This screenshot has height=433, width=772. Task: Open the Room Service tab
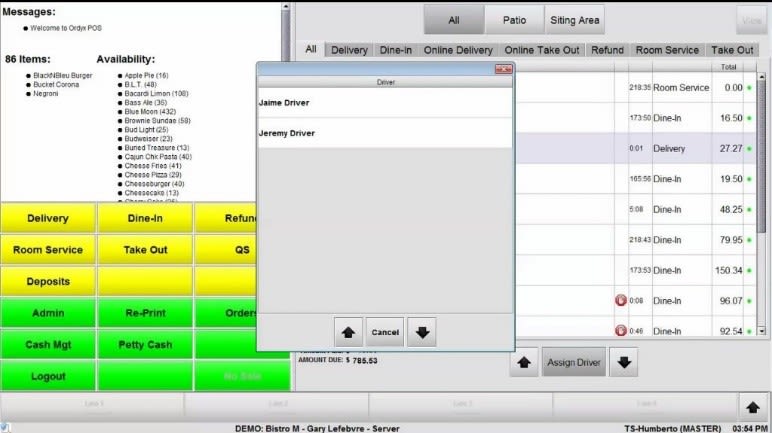(667, 50)
